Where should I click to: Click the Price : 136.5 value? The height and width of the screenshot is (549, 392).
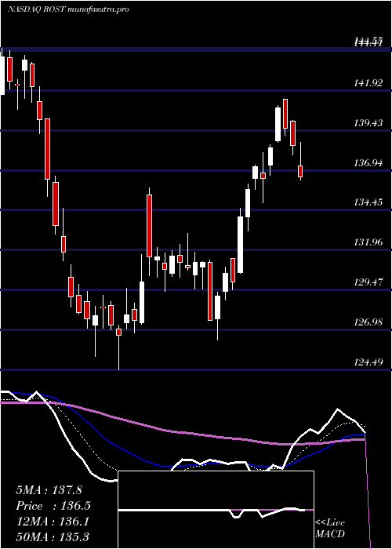[x=53, y=506]
